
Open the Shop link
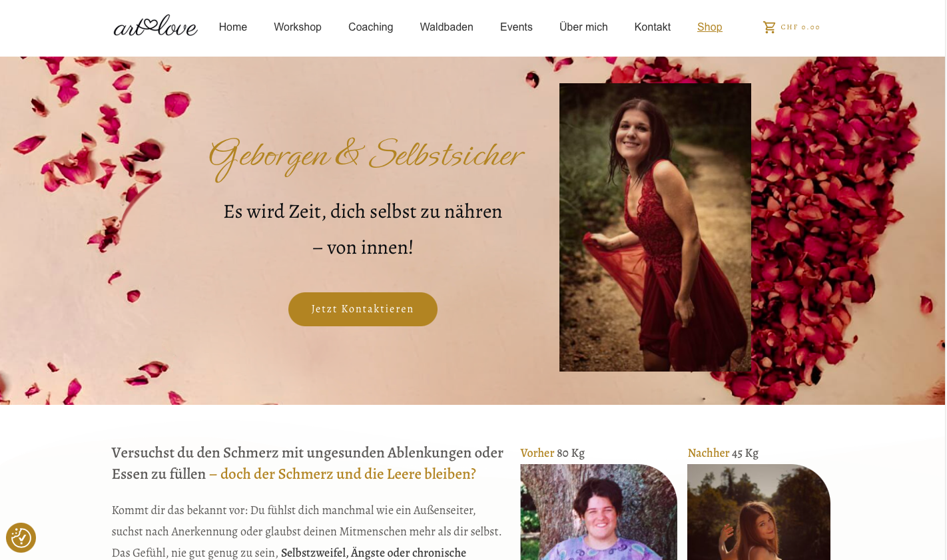point(710,27)
